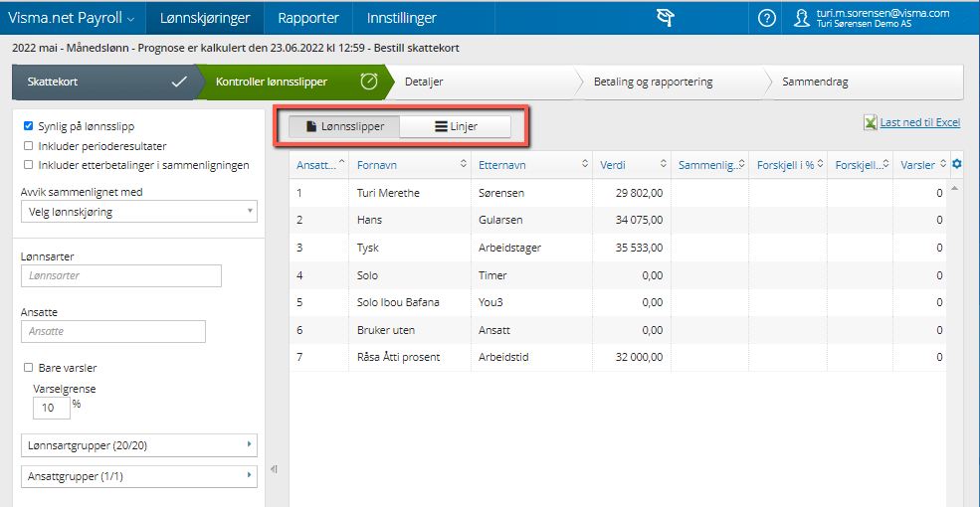Expand Lønnsartgrupper (20/20)

click(138, 445)
